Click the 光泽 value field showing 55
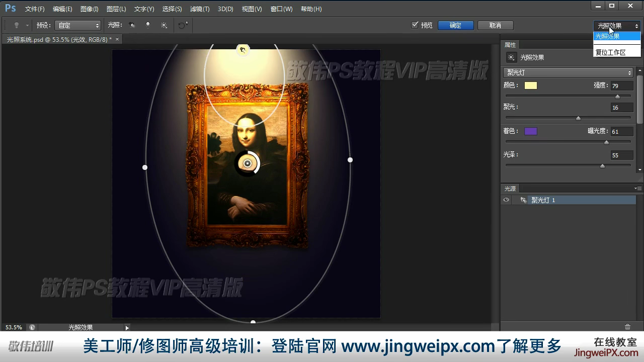This screenshot has width=644, height=362. 621,155
